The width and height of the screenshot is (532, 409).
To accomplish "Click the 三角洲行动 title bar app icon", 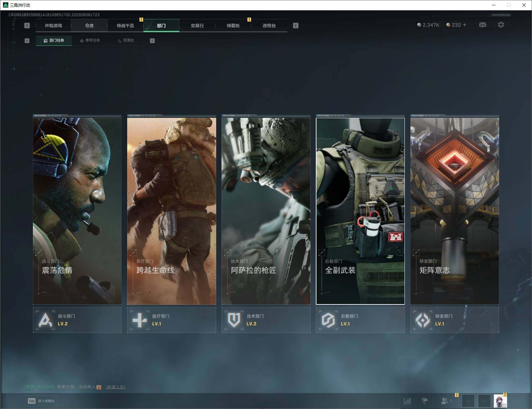I will 5,5.
